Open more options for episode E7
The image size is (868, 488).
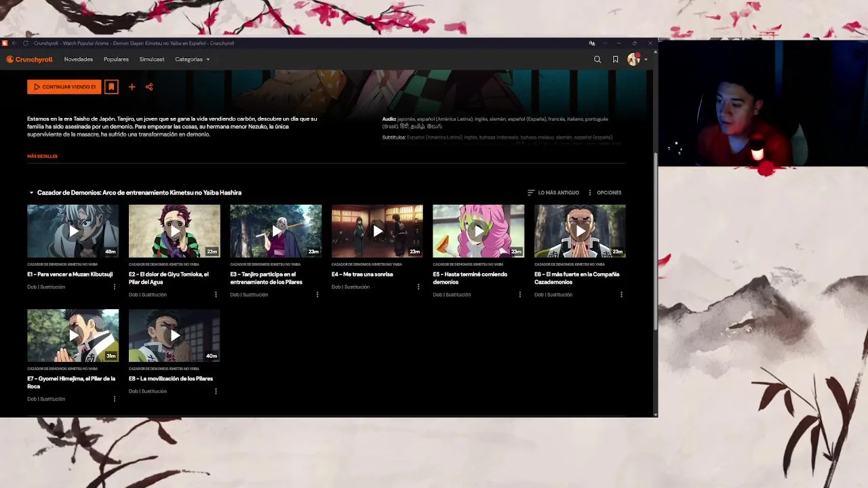point(114,399)
